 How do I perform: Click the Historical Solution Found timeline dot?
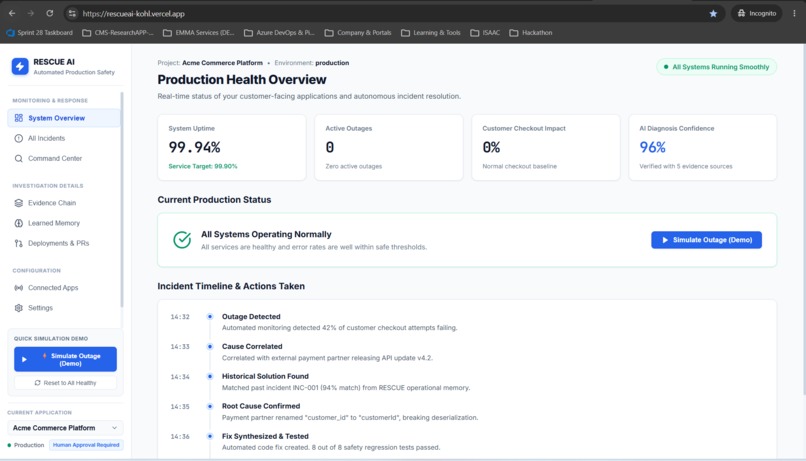click(x=210, y=376)
